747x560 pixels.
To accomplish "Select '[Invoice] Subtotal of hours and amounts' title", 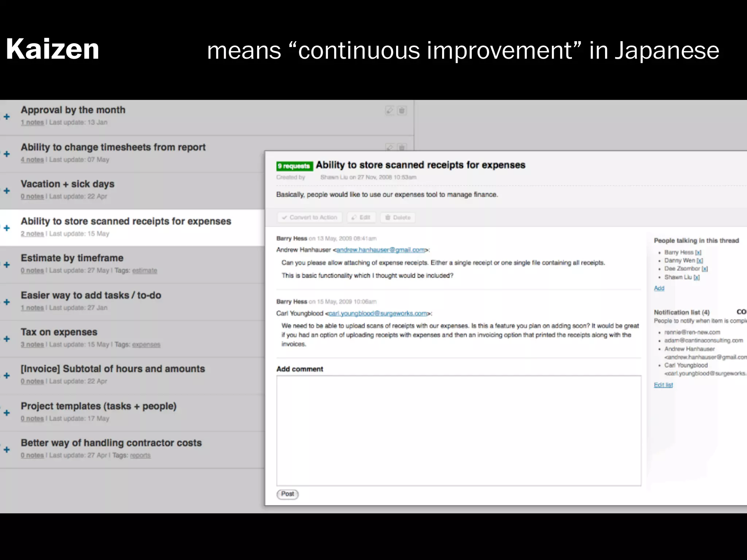I will [113, 369].
